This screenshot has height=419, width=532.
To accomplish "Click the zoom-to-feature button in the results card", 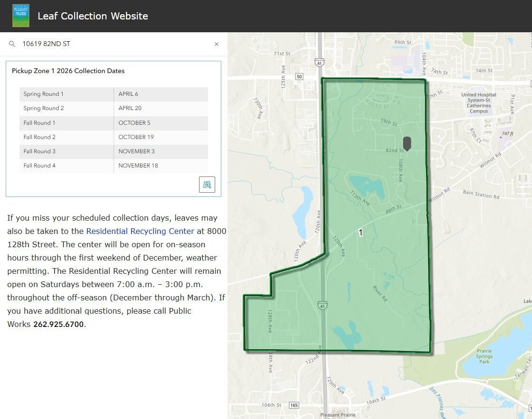I will [x=207, y=185].
